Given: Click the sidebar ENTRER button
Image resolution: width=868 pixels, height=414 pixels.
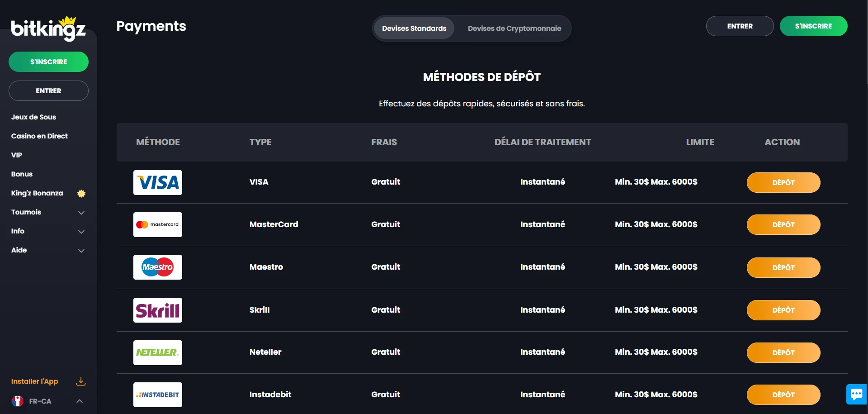Looking at the screenshot, I should point(48,91).
